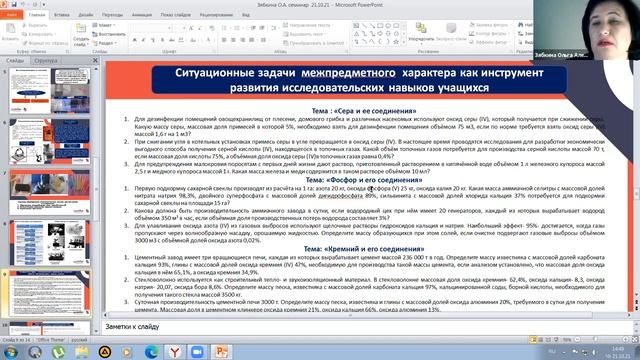Open the Экспресс-стили gallery

click(x=451, y=32)
